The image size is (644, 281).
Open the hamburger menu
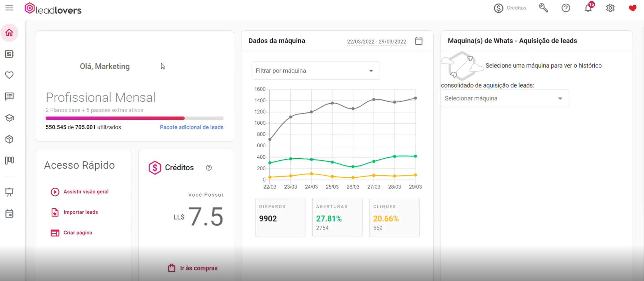tap(9, 8)
